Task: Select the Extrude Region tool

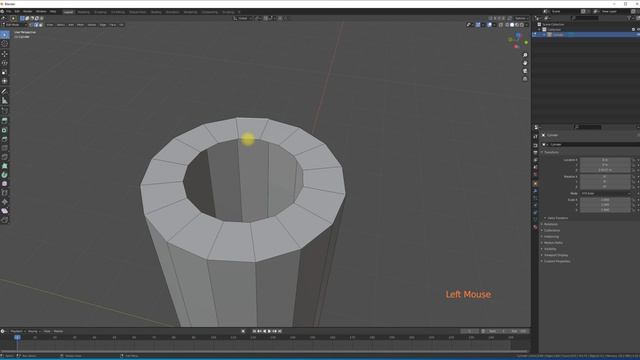Action: tap(4, 121)
